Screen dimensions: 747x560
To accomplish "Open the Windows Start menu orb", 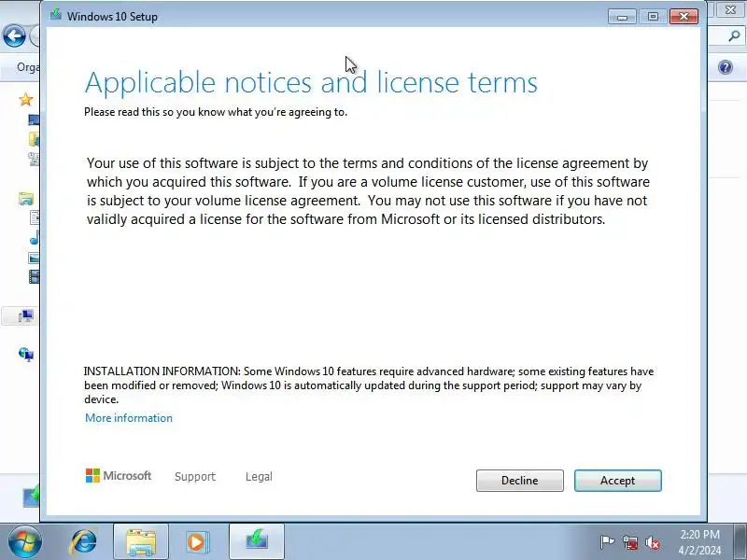I will point(24,542).
